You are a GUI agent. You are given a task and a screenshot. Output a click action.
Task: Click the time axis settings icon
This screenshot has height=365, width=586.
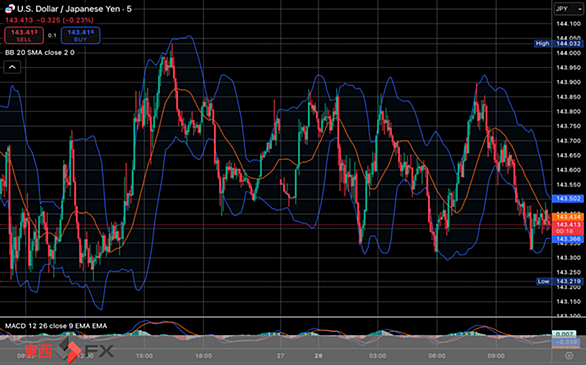pos(569,356)
